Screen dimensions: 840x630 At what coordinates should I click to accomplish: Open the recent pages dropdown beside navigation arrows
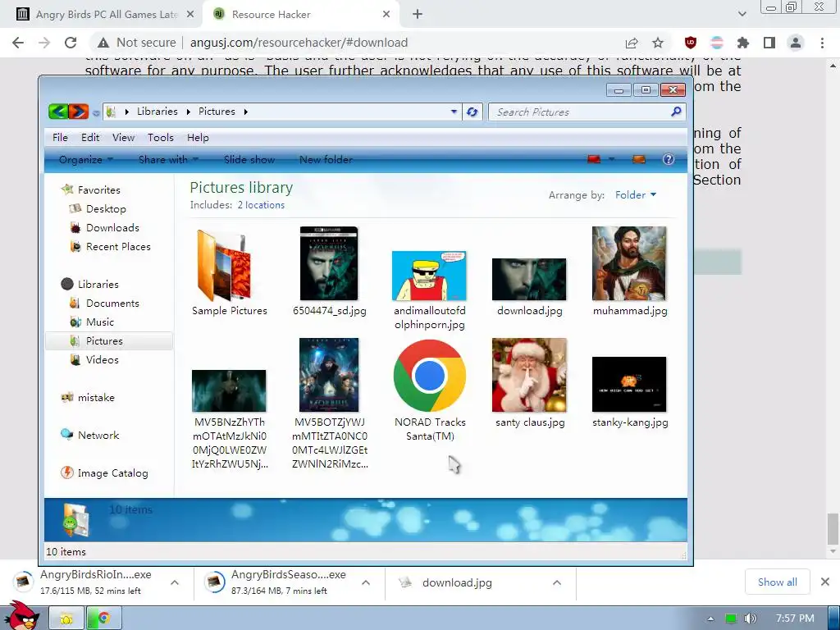click(x=95, y=113)
